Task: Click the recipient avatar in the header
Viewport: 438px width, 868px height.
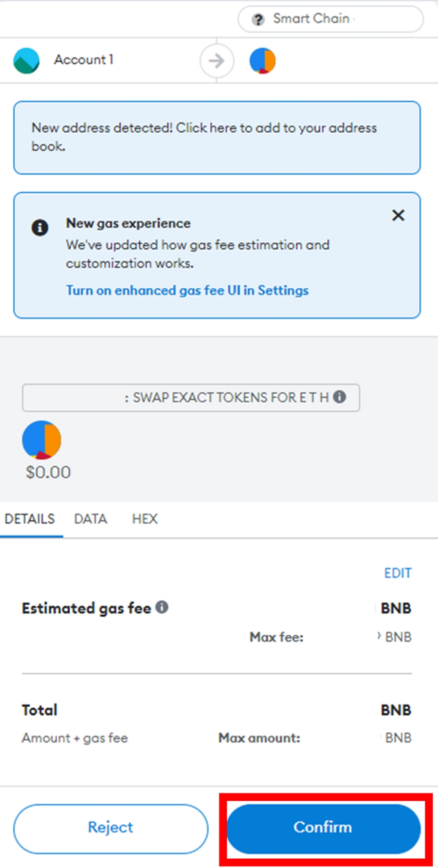Action: point(263,61)
